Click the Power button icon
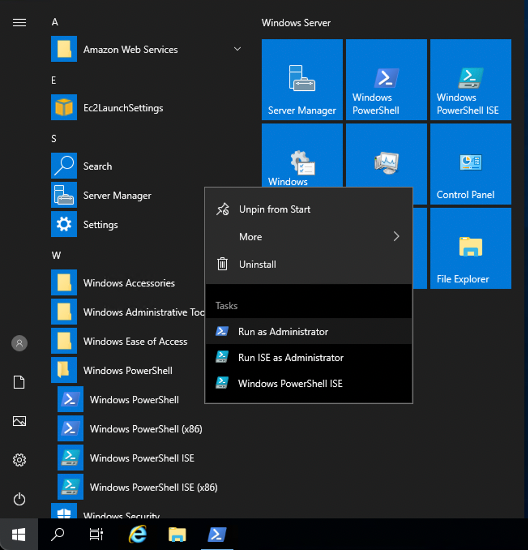Viewport: 528px width, 550px height. pos(19,499)
